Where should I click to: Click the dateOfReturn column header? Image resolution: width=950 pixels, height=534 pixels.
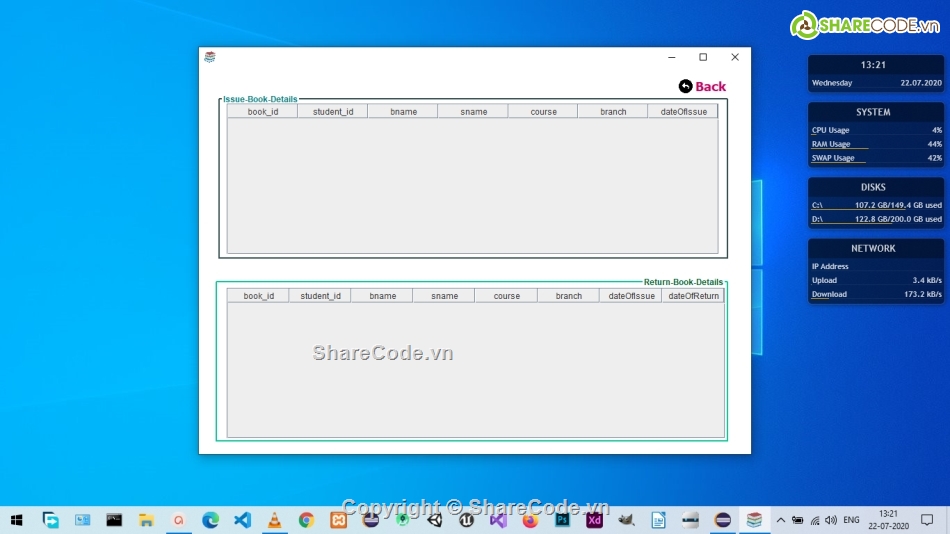click(693, 296)
